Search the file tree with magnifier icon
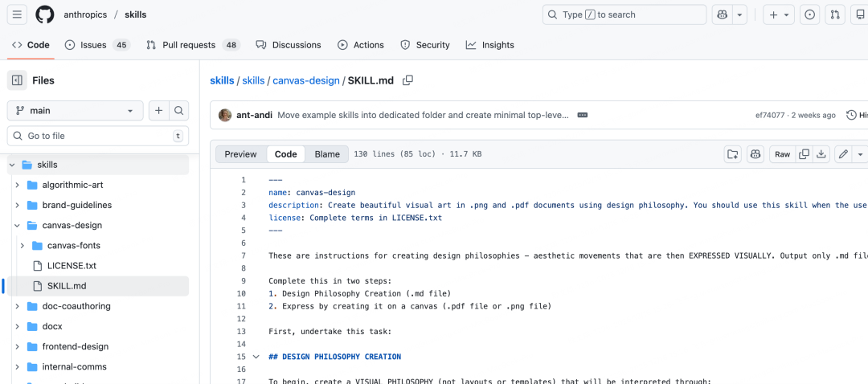868x384 pixels. 178,111
